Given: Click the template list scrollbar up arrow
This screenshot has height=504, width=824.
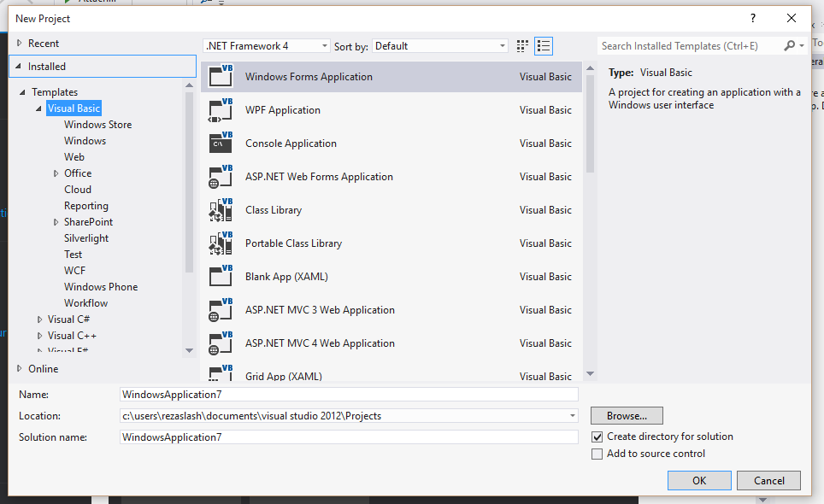Looking at the screenshot, I should [x=590, y=68].
